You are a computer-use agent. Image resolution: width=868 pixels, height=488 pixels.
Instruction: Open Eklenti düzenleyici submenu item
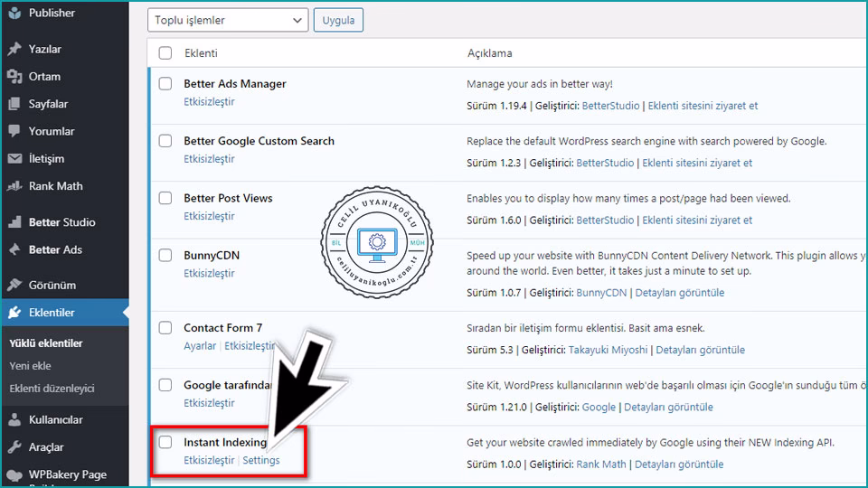point(52,389)
